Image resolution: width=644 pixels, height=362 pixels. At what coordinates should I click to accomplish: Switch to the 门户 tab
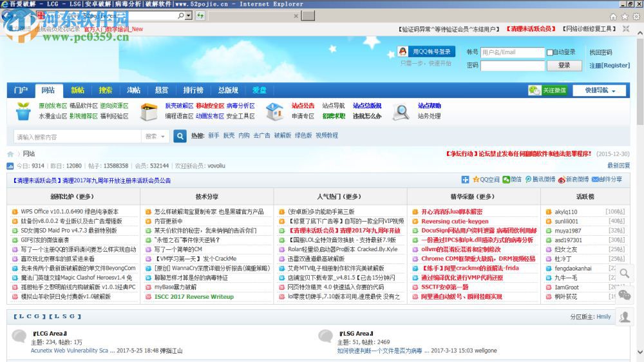tap(21, 90)
